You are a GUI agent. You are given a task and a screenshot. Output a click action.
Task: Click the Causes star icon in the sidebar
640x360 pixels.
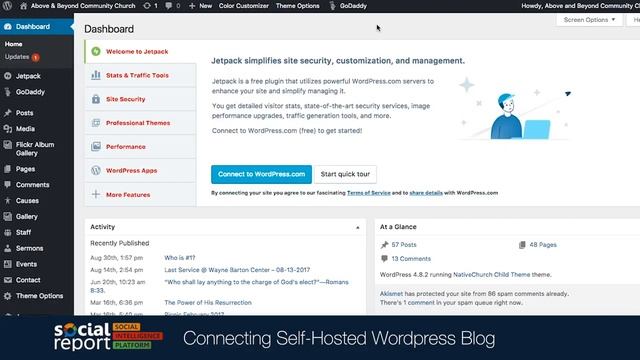(x=8, y=200)
